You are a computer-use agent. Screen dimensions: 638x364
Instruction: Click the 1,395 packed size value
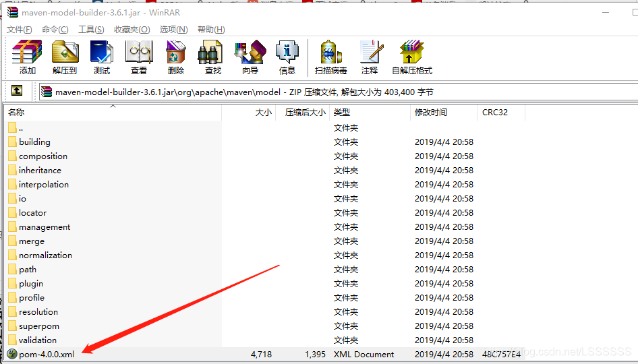315,355
